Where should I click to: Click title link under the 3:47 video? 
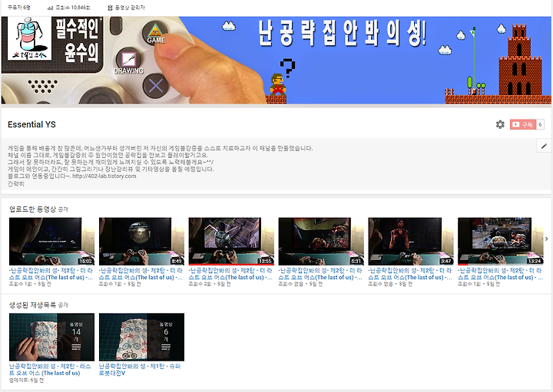coord(410,274)
